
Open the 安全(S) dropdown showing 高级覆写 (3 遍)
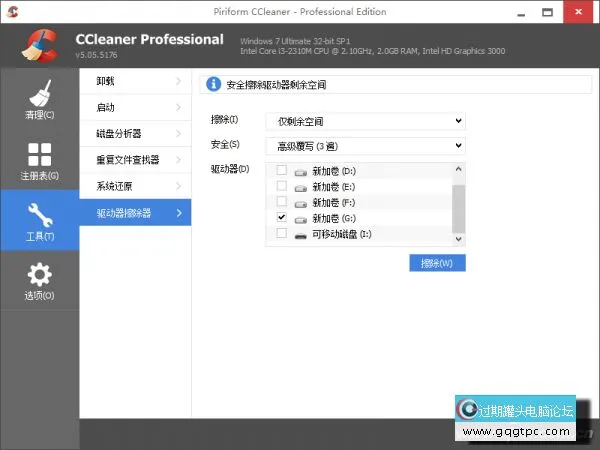click(x=365, y=146)
